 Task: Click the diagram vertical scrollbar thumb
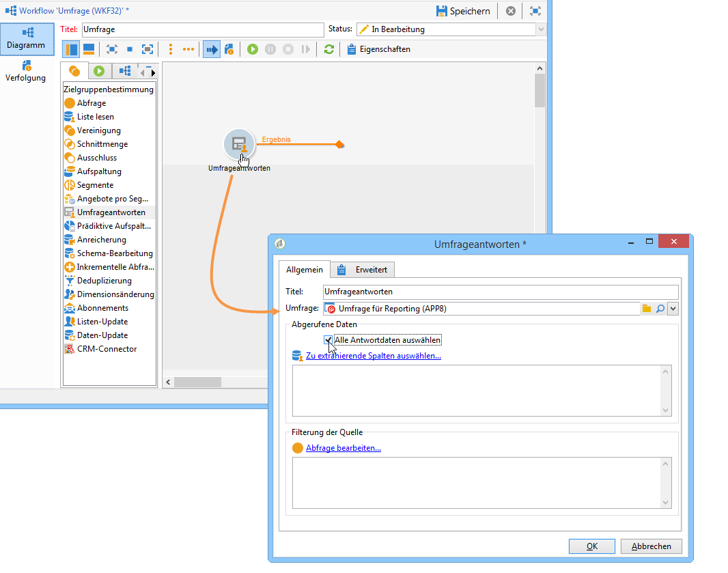click(540, 91)
